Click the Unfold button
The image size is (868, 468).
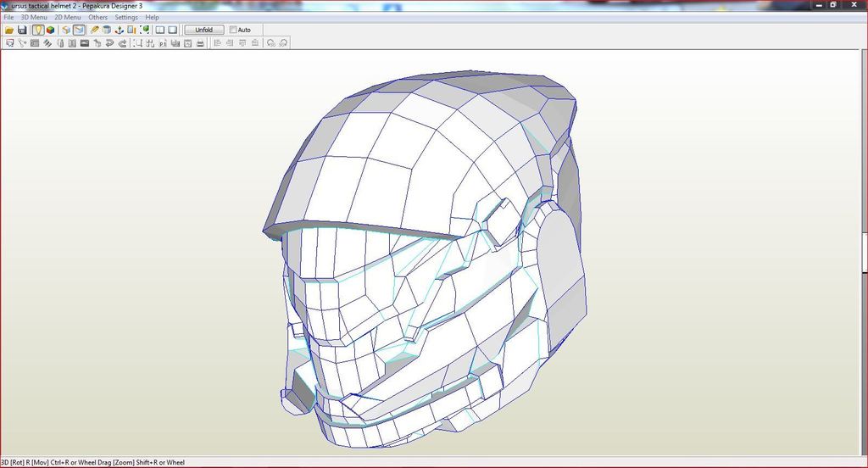tap(203, 30)
